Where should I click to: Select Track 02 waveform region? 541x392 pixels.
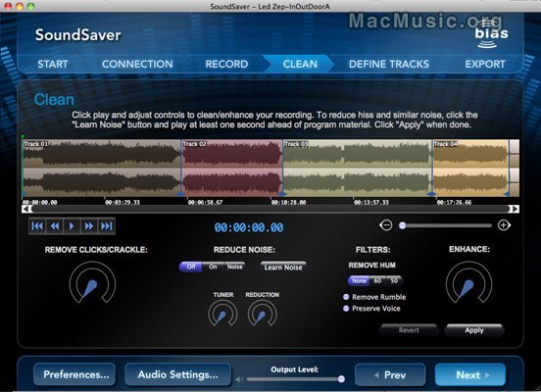[x=232, y=168]
